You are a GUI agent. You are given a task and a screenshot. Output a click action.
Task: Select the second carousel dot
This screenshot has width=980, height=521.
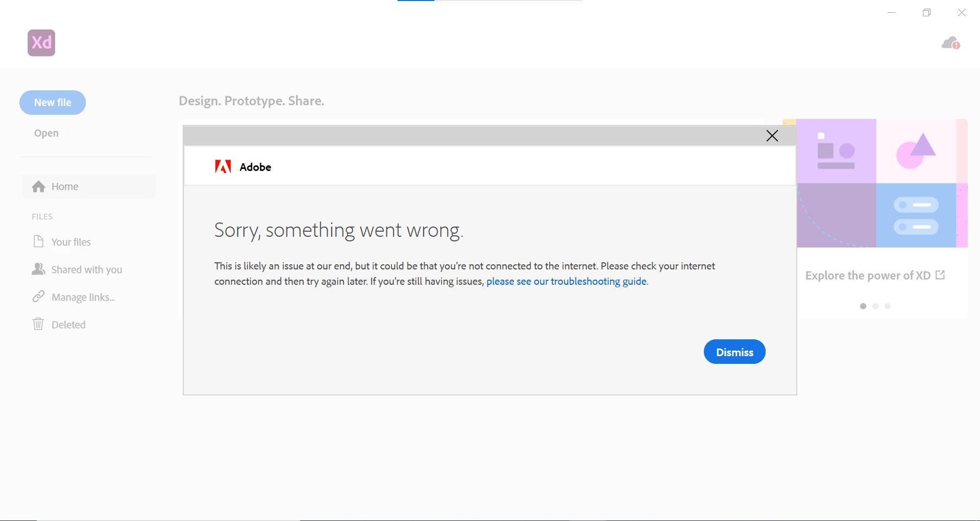875,306
